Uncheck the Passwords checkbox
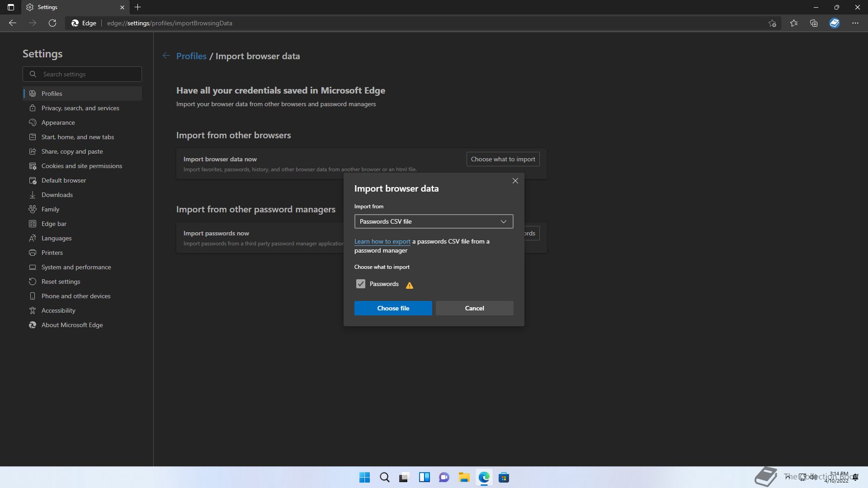 click(x=360, y=284)
